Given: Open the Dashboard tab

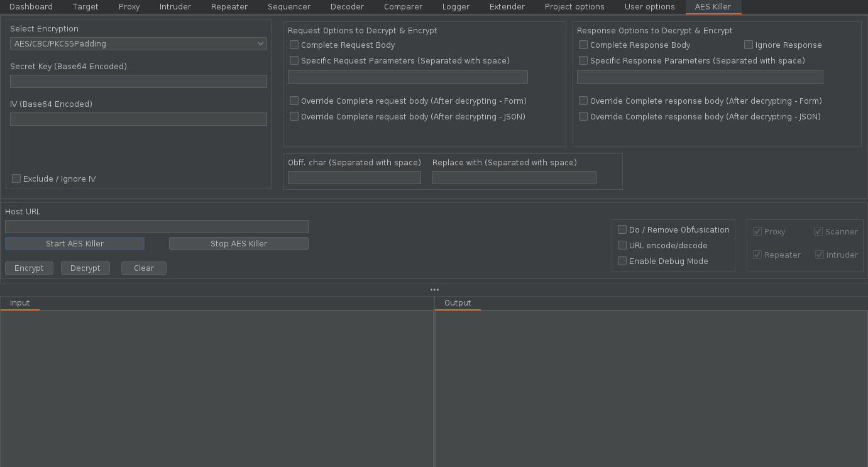Looking at the screenshot, I should pyautogui.click(x=31, y=7).
